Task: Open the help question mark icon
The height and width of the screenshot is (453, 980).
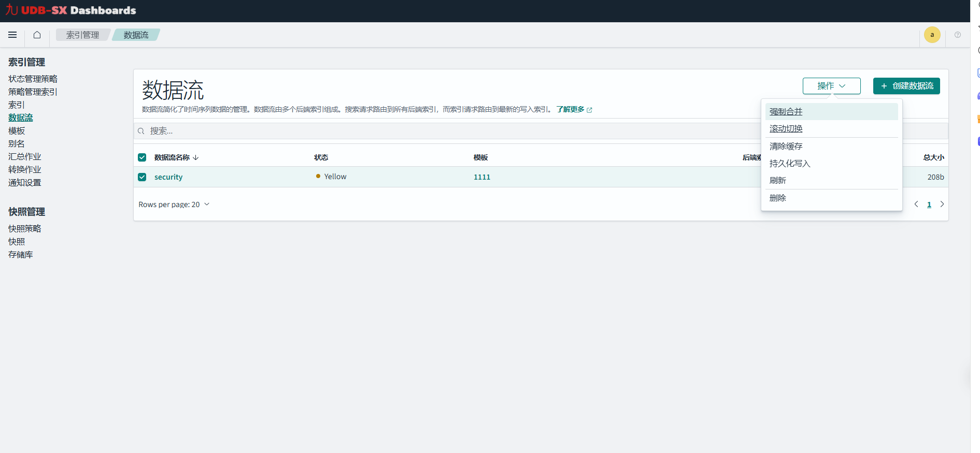Action: (x=957, y=35)
